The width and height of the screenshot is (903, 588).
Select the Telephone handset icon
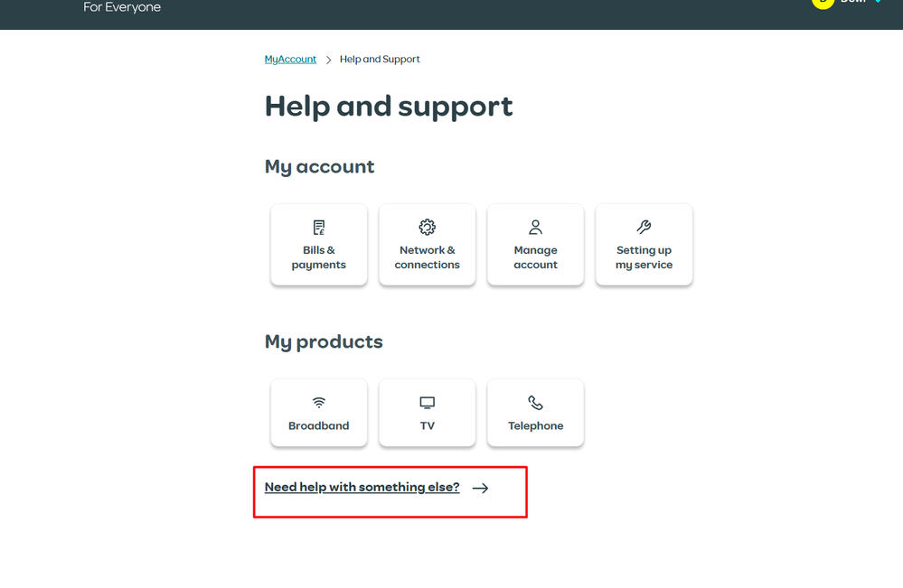point(536,403)
